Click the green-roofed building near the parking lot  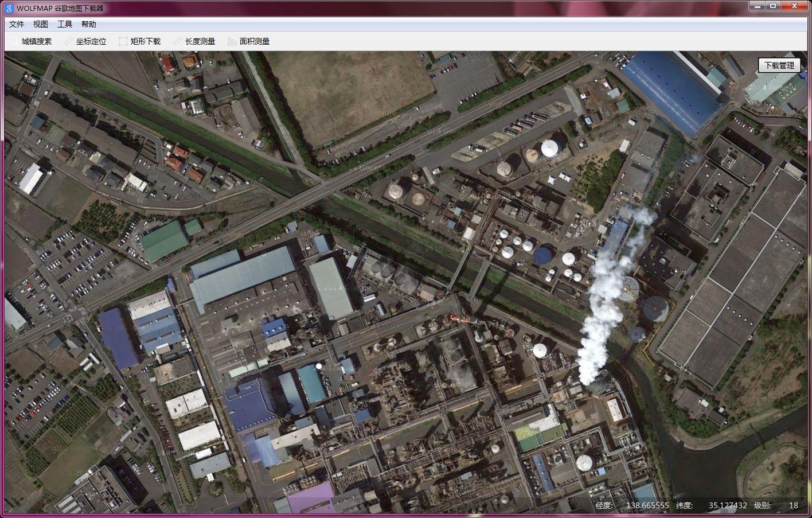click(x=165, y=241)
